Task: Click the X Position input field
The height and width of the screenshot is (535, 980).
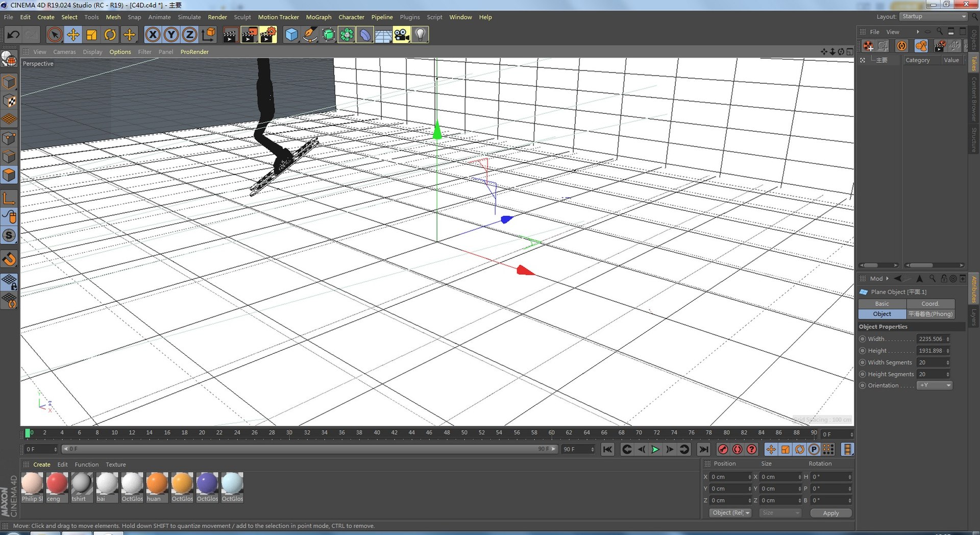Action: click(x=730, y=477)
